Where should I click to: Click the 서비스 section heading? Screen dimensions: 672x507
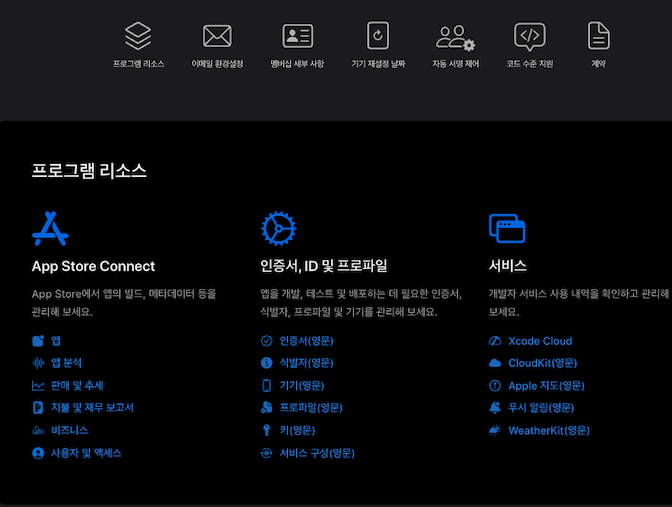click(507, 266)
